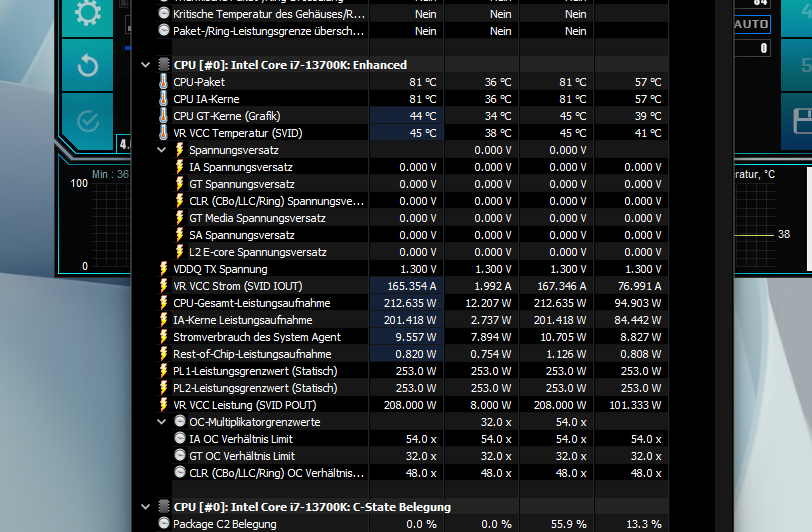Click the VR VCC Leistung (SVID POUT) icon

[x=164, y=405]
